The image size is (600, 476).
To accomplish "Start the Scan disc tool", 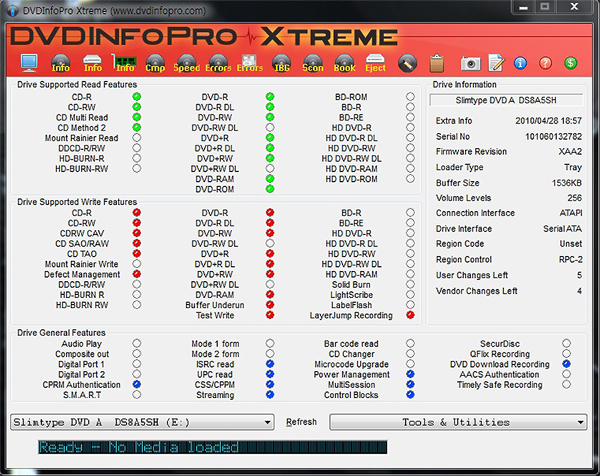I will tap(313, 63).
